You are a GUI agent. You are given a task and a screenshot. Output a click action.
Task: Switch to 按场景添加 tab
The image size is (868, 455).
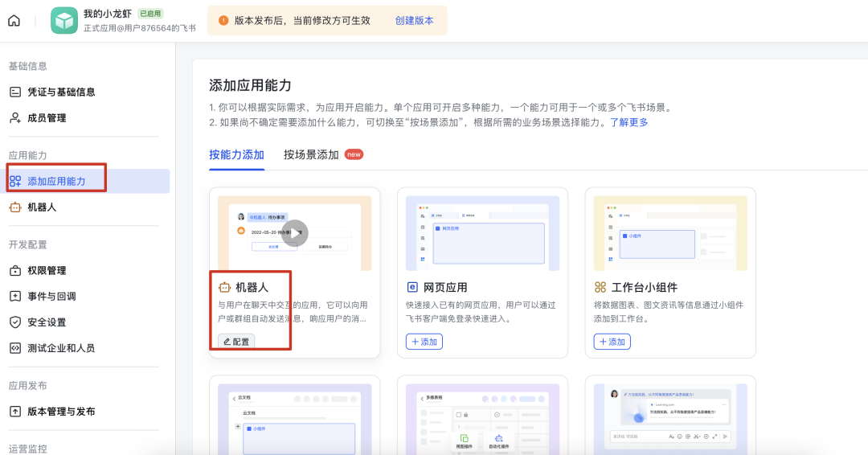click(x=311, y=155)
